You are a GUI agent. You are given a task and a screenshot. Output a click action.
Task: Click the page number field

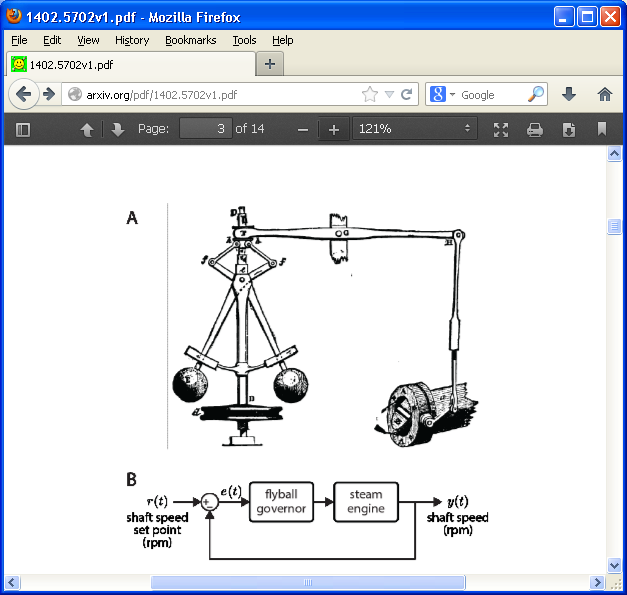(205, 129)
